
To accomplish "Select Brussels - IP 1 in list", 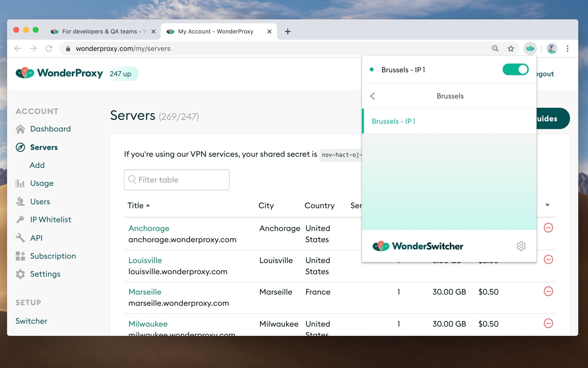I will coord(449,121).
